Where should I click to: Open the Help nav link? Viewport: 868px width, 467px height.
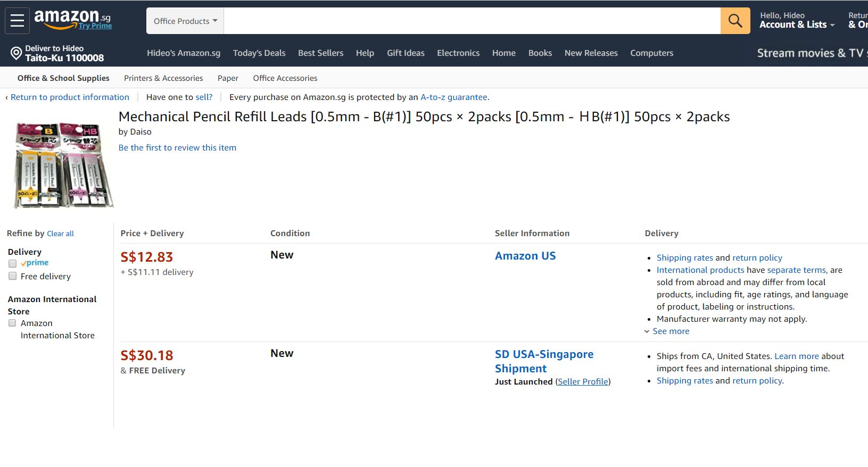tap(365, 53)
